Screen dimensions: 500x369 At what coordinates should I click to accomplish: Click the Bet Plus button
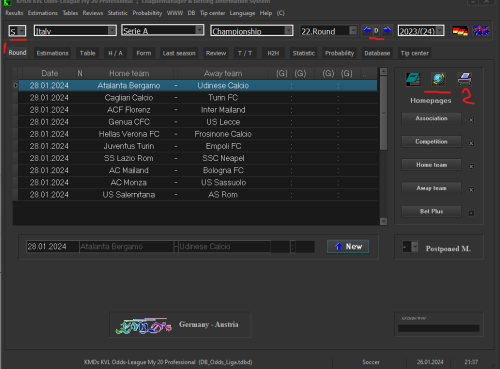click(x=431, y=211)
